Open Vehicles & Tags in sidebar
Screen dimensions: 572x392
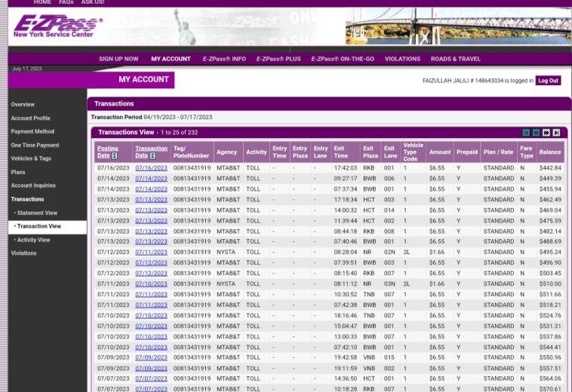point(31,158)
